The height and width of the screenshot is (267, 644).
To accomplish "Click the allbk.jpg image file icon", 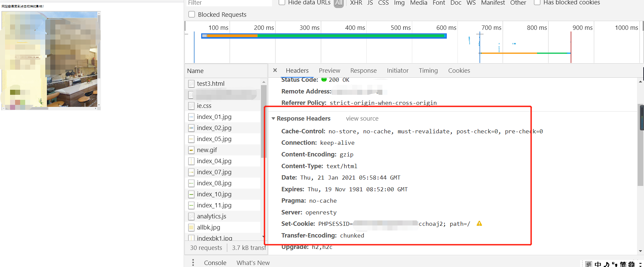I will pyautogui.click(x=191, y=227).
